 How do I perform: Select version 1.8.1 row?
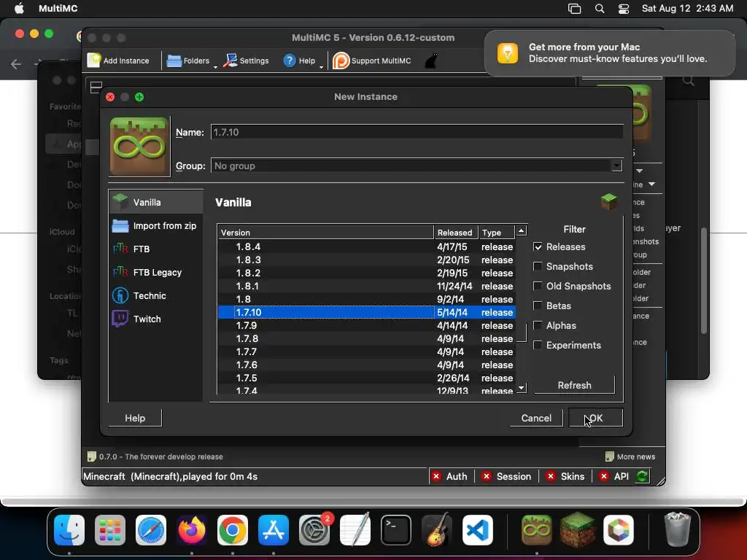pyautogui.click(x=367, y=286)
